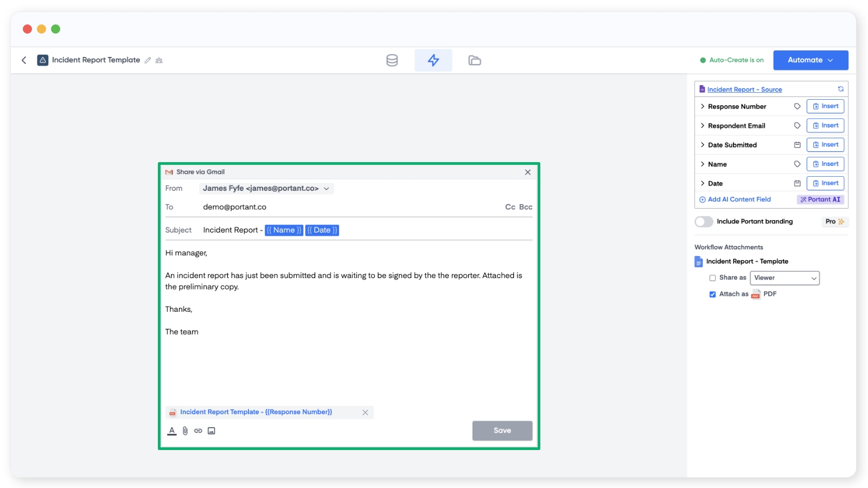Open the data source database tab
Viewport: 868px width, 488px height.
392,60
